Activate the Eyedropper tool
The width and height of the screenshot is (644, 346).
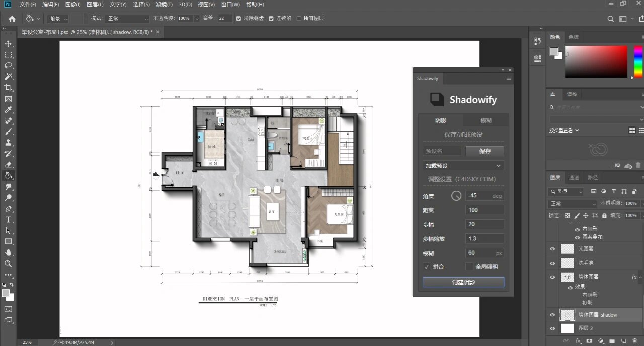9,110
